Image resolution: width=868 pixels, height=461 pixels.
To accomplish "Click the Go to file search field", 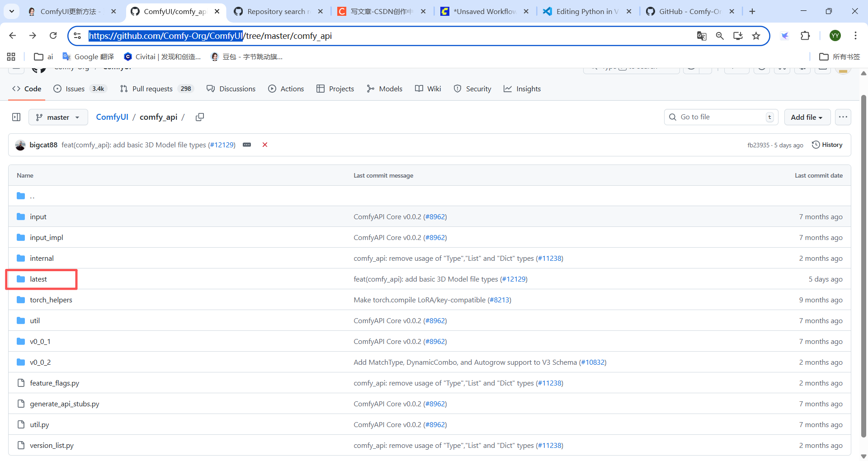I will click(721, 117).
